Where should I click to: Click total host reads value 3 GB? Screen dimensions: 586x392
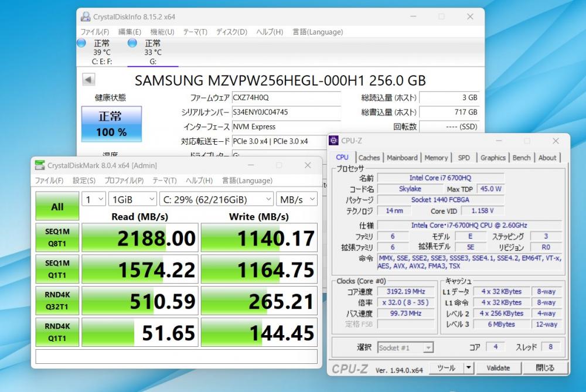coord(449,97)
